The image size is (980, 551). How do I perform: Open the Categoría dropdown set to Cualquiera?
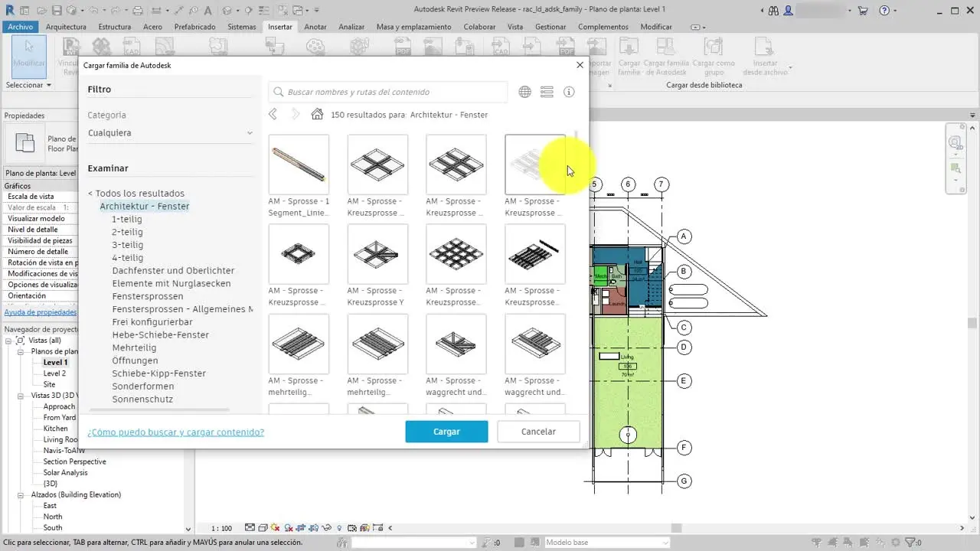point(170,133)
